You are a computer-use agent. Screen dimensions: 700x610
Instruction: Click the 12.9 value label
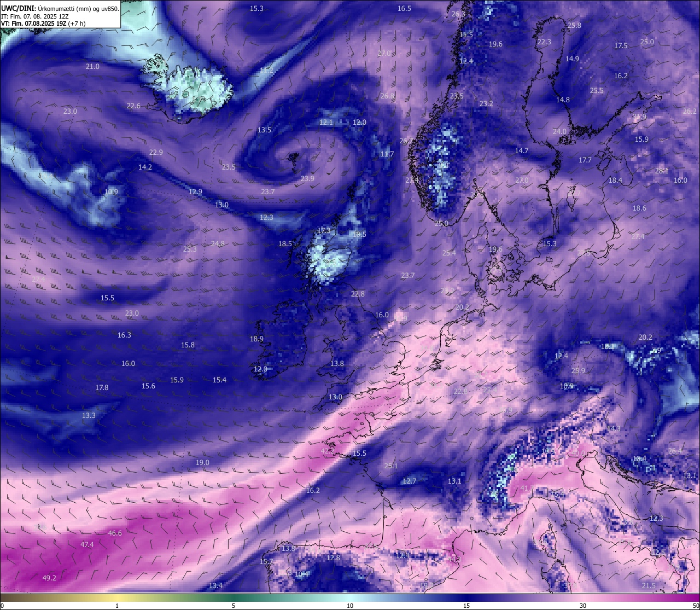195,191
